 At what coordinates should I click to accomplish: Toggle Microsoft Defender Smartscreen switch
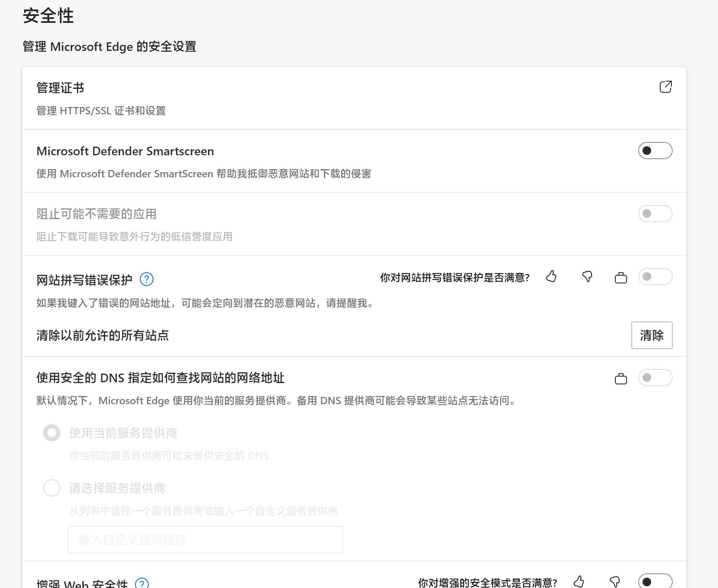coord(655,151)
